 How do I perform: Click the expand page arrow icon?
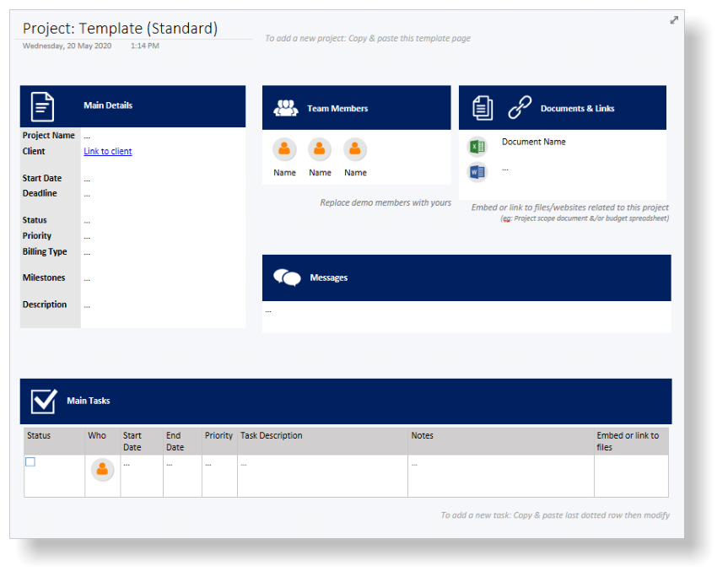click(x=674, y=20)
